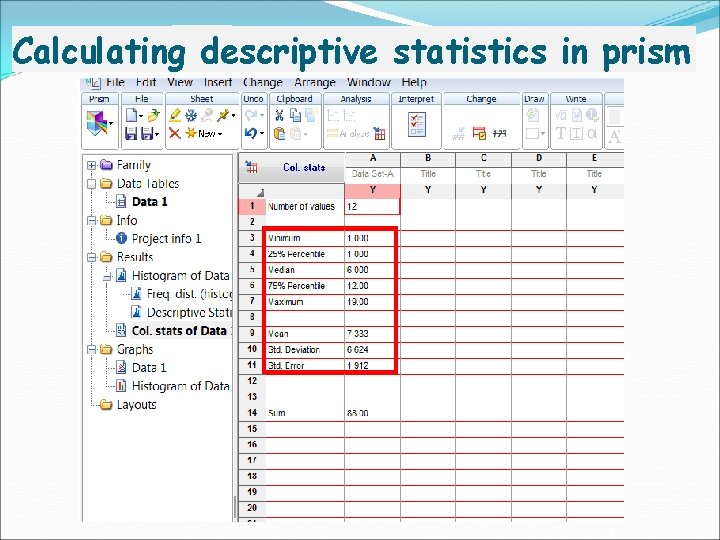Click the blue Undo arrow icon

251,134
